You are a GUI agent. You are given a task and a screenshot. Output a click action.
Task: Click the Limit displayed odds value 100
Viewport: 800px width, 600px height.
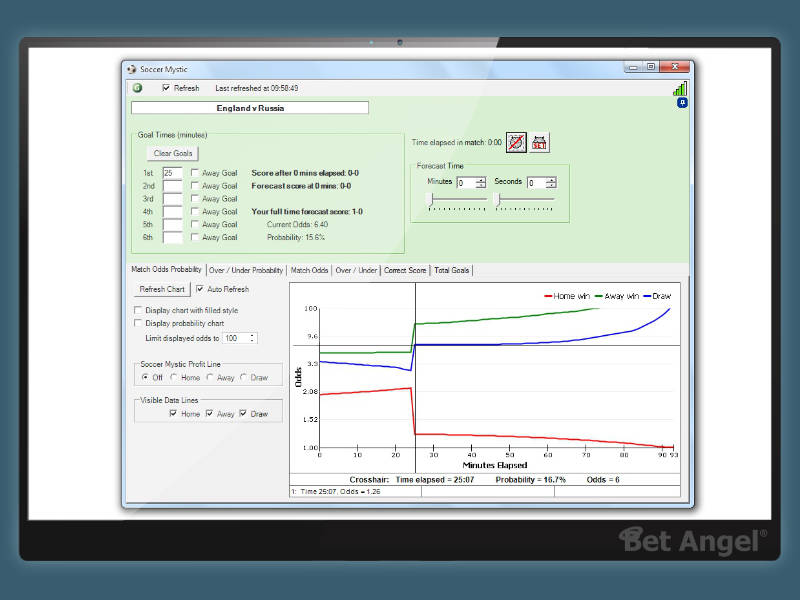click(x=236, y=338)
